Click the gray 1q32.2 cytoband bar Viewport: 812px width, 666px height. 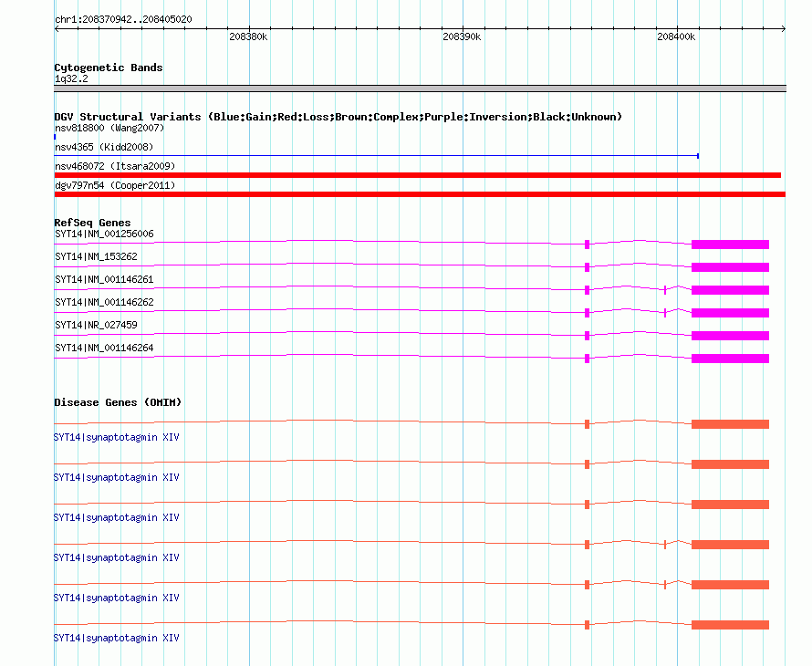tap(420, 88)
